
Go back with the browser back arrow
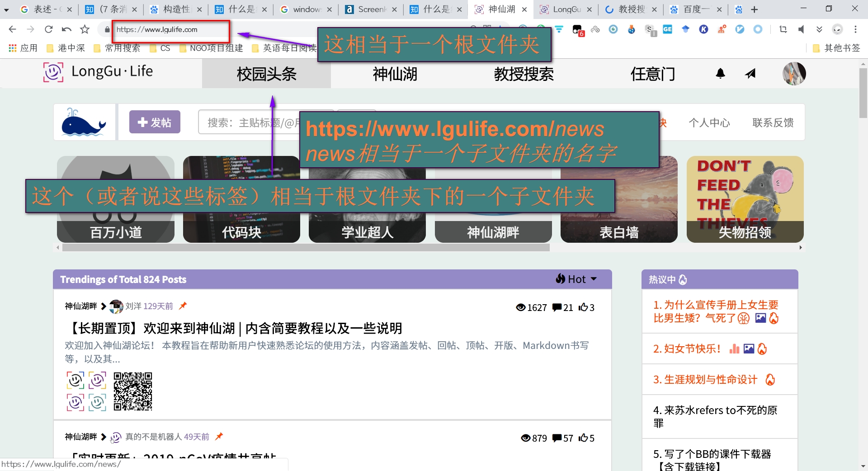[12, 29]
